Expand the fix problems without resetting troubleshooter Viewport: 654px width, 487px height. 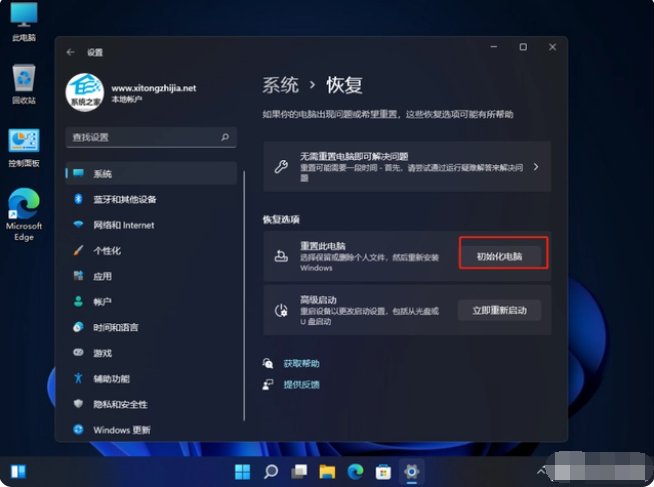point(407,166)
